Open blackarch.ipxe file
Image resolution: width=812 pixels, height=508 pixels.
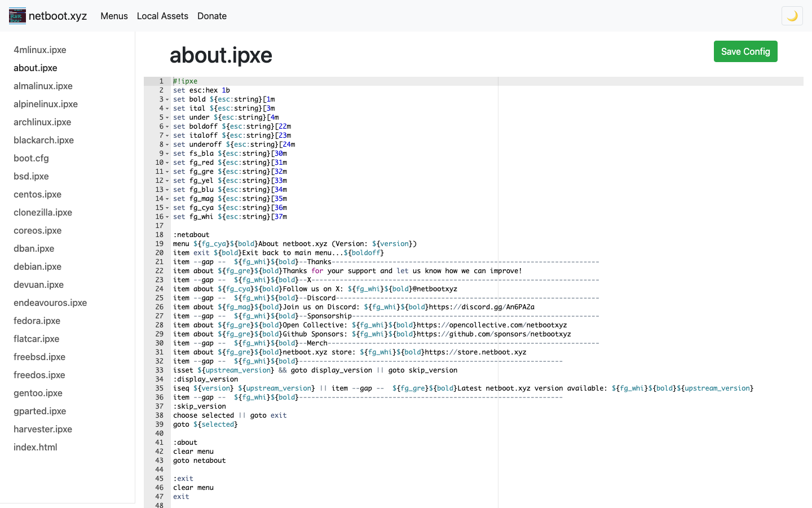[x=43, y=140]
